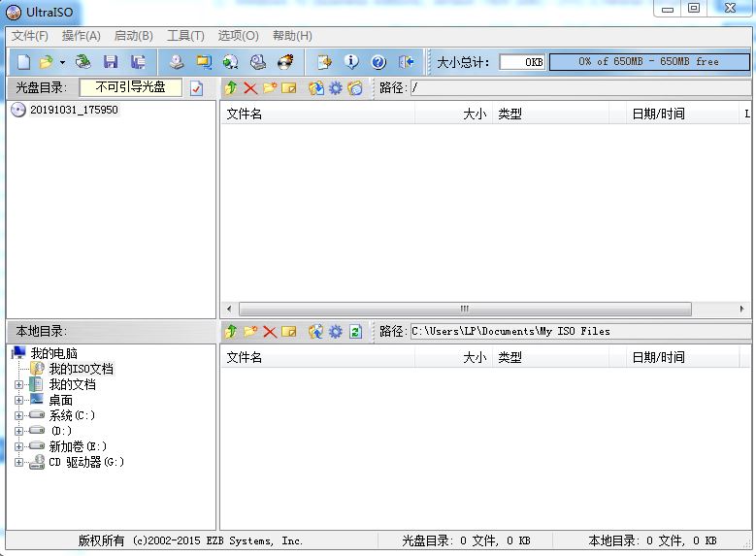The width and height of the screenshot is (756, 556).
Task: Open the 操作(A) menu
Action: point(81,36)
